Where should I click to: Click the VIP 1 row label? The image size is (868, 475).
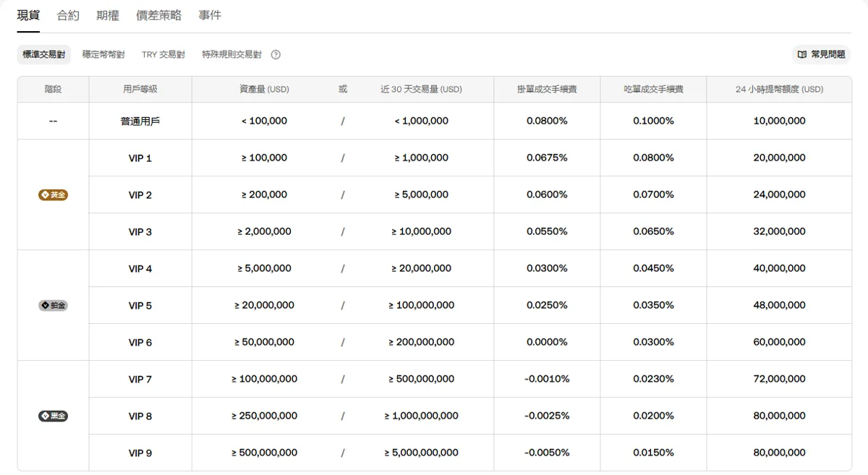140,158
